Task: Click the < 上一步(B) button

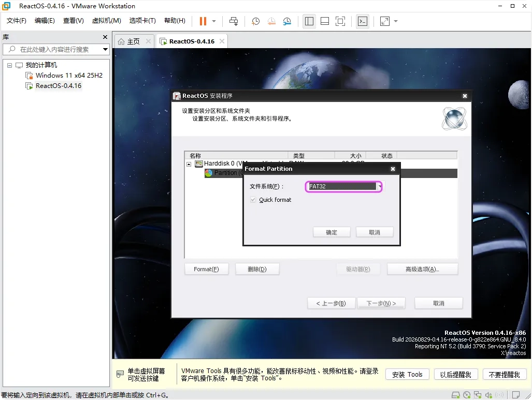Action: (331, 303)
